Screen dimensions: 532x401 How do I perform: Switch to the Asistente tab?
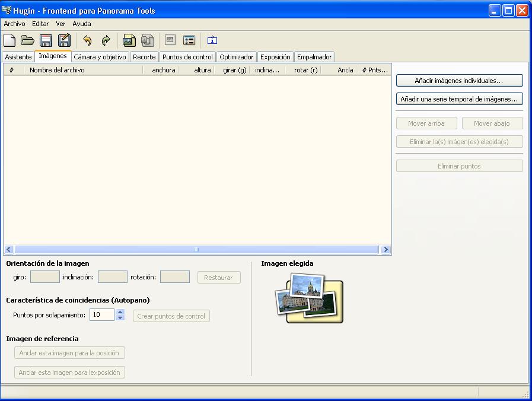[x=18, y=57]
